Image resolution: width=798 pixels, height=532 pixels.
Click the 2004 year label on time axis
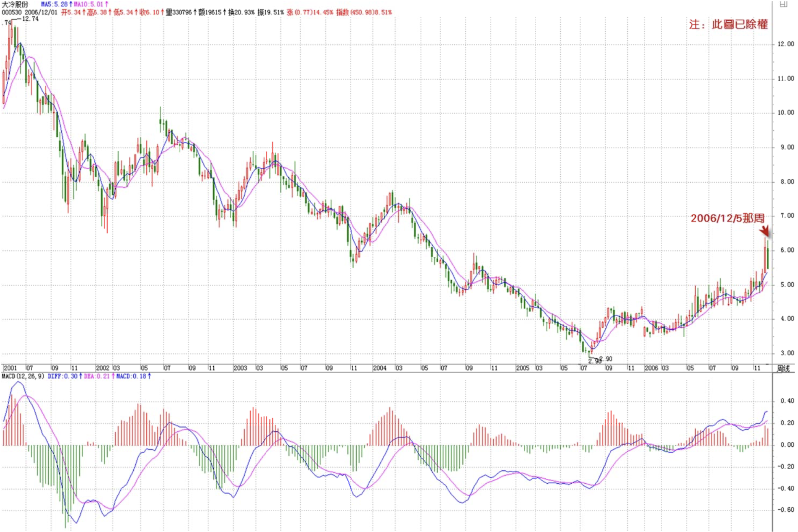(379, 368)
